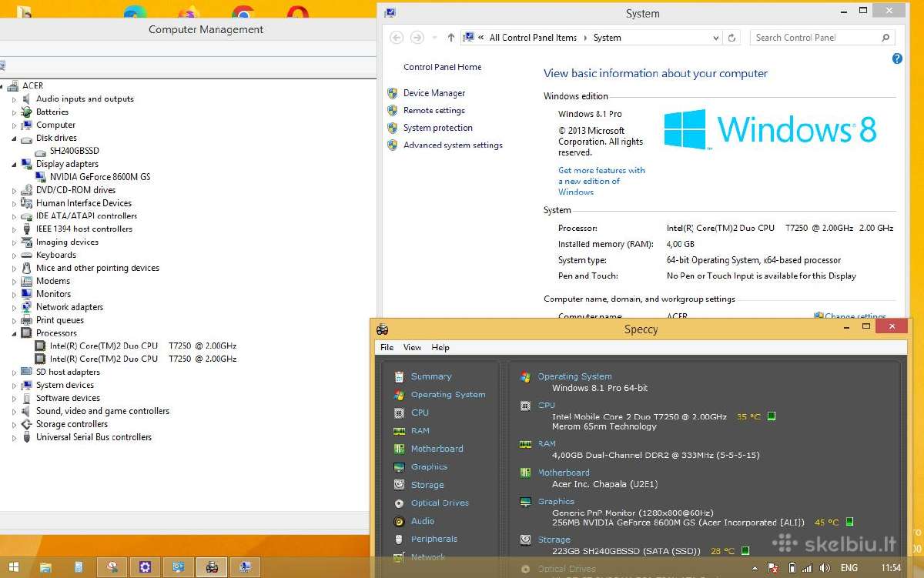Viewport: 924px width, 578px height.
Task: Select Summary in Speccy sidebar
Action: point(431,376)
